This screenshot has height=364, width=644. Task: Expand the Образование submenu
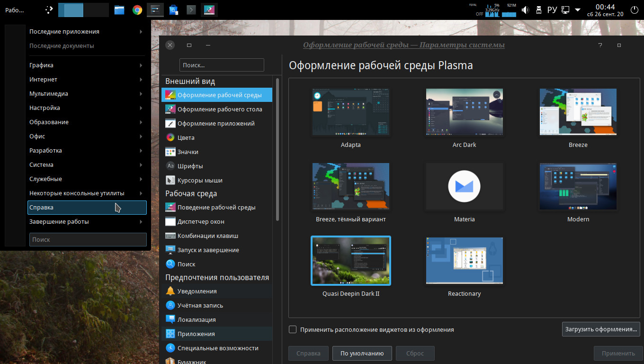(x=87, y=122)
